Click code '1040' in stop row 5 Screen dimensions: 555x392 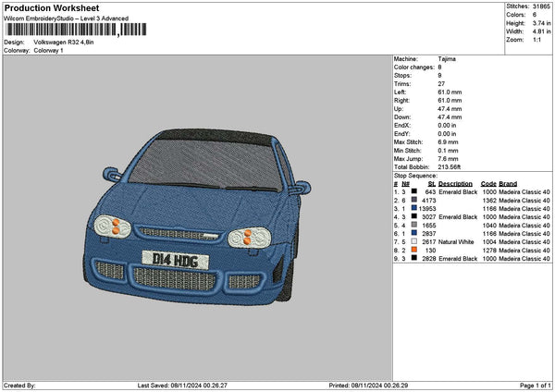pos(489,226)
